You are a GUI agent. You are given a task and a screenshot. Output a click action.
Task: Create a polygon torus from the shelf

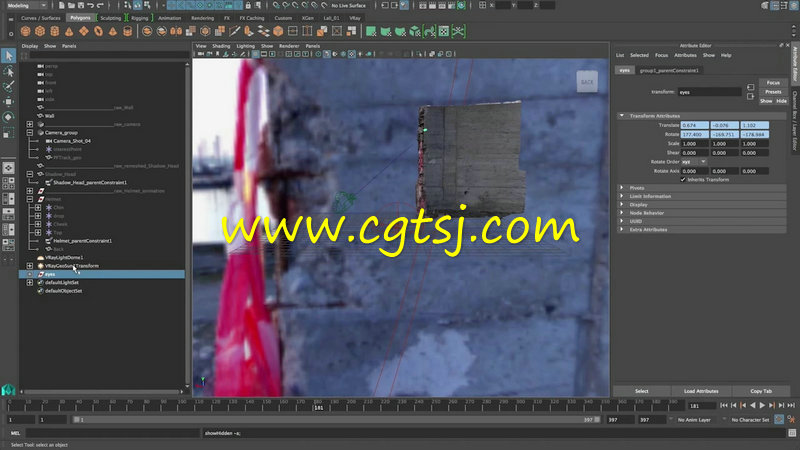coord(98,32)
